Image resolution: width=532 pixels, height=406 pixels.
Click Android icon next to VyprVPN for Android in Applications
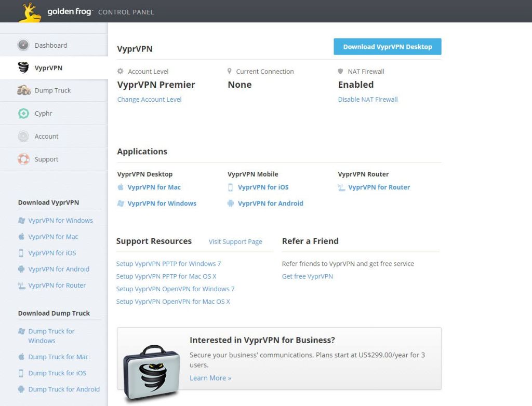tap(230, 203)
